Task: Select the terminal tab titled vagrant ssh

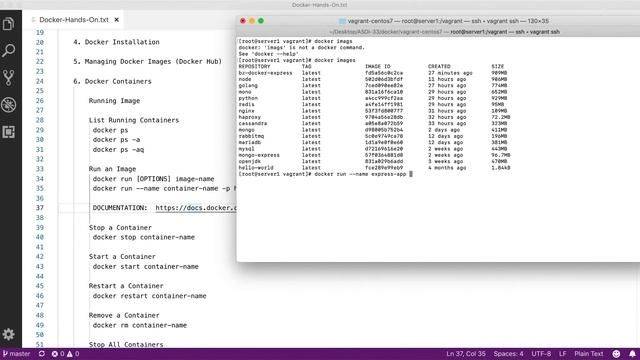Action: pos(444,32)
